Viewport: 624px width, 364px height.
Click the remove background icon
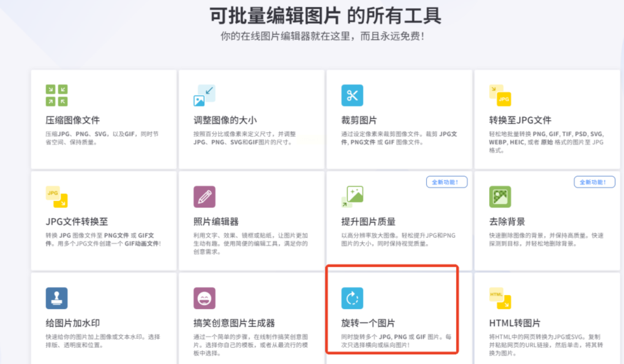(x=500, y=197)
